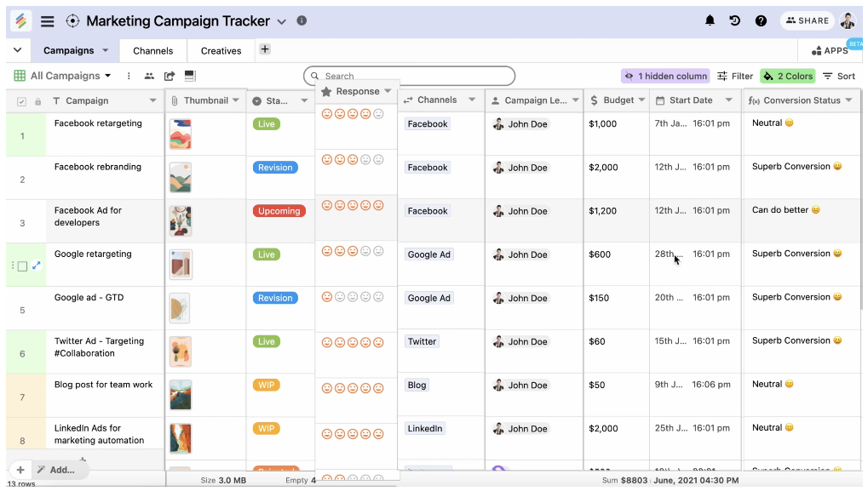Add a new table with plus icon
The image size is (868, 497).
pyautogui.click(x=265, y=49)
